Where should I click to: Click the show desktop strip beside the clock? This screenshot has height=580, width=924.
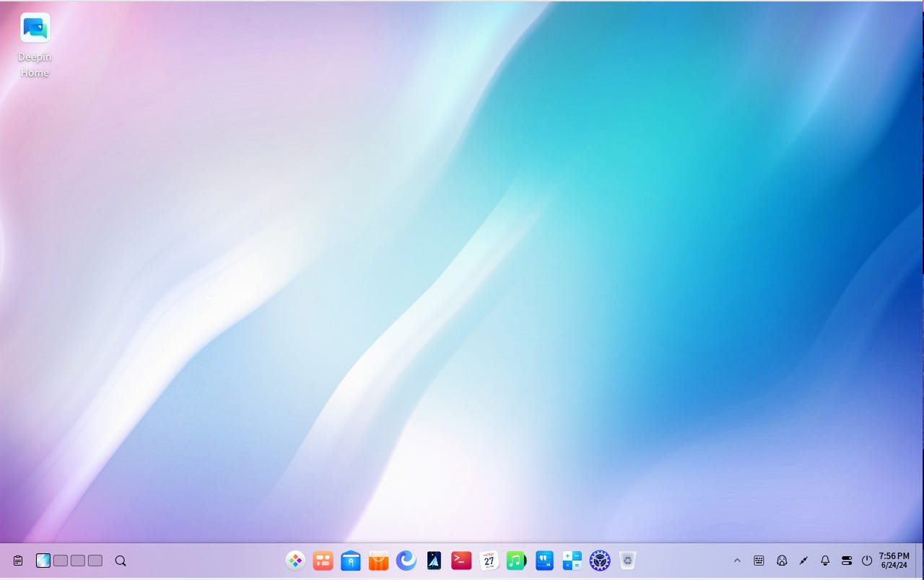point(920,561)
